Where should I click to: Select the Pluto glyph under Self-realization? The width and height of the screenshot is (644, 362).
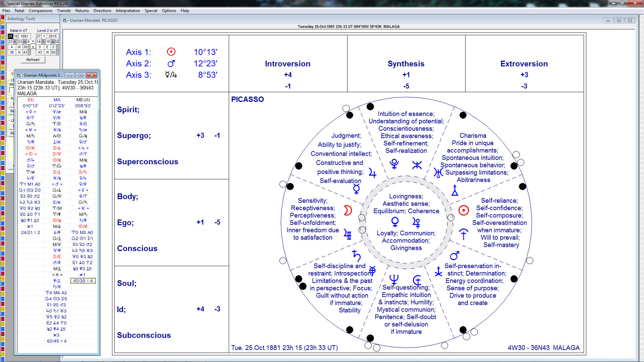(394, 164)
